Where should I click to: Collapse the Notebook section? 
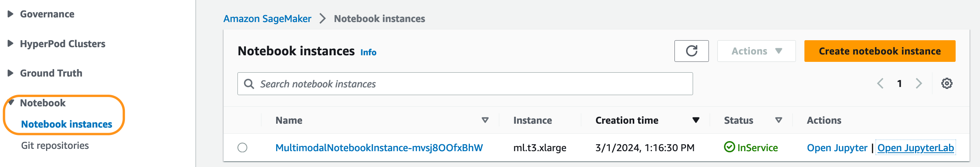coord(11,102)
